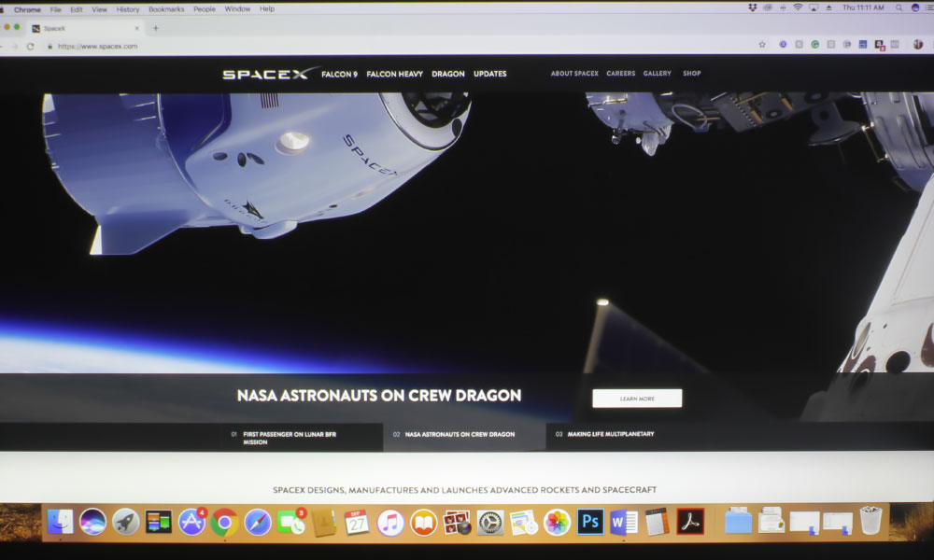
Task: Select the SpaceX browser tab
Action: pyautogui.click(x=86, y=28)
